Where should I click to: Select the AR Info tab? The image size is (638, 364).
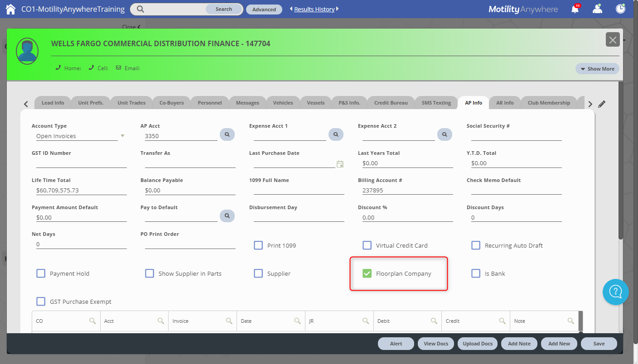(505, 103)
